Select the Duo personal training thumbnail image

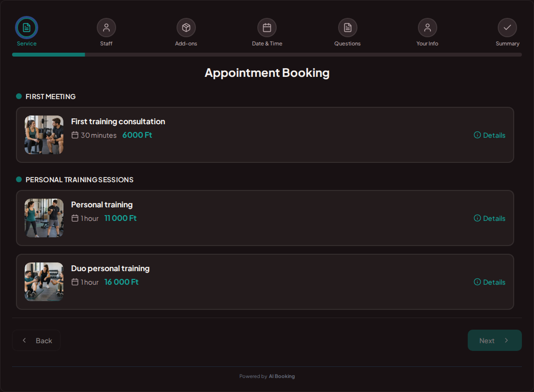[x=44, y=282]
